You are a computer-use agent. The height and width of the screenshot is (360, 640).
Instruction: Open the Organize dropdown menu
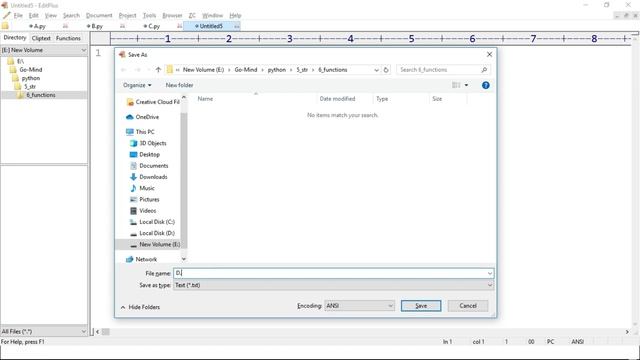137,85
